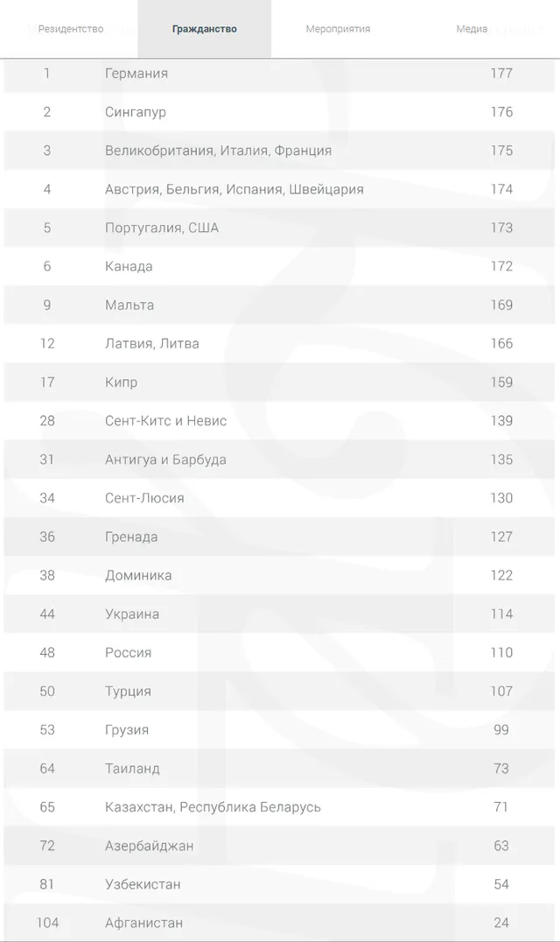Select the Гражданство tab
This screenshot has height=942, width=560.
[x=204, y=29]
